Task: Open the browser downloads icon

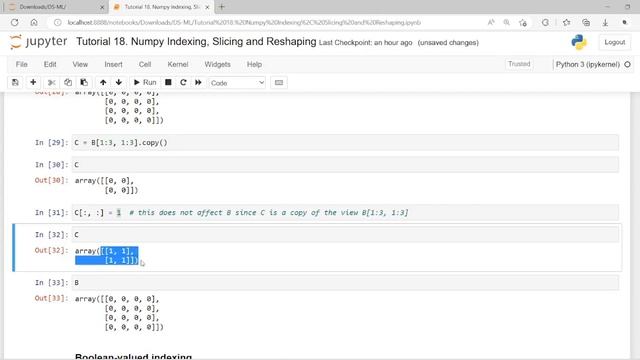Action: (605, 22)
